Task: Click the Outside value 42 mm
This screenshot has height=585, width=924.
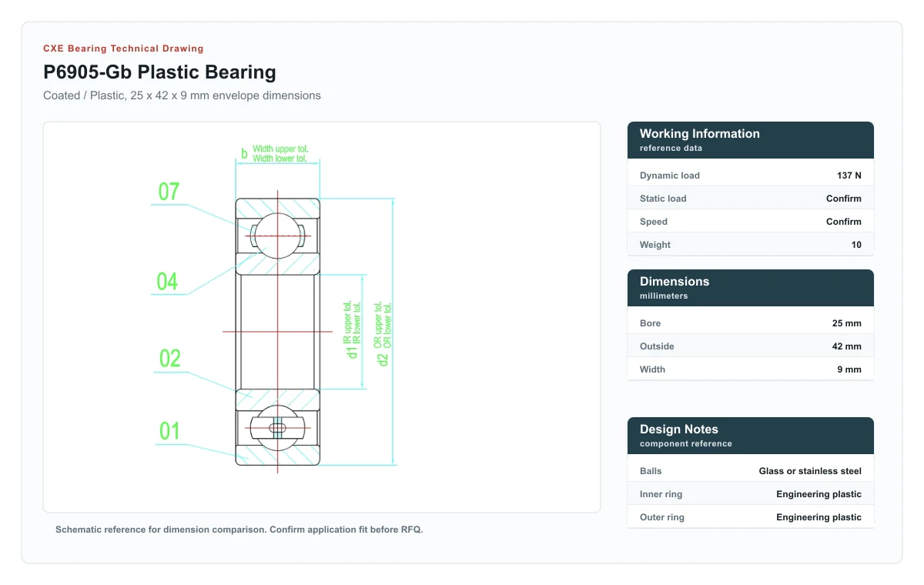Action: [x=847, y=346]
